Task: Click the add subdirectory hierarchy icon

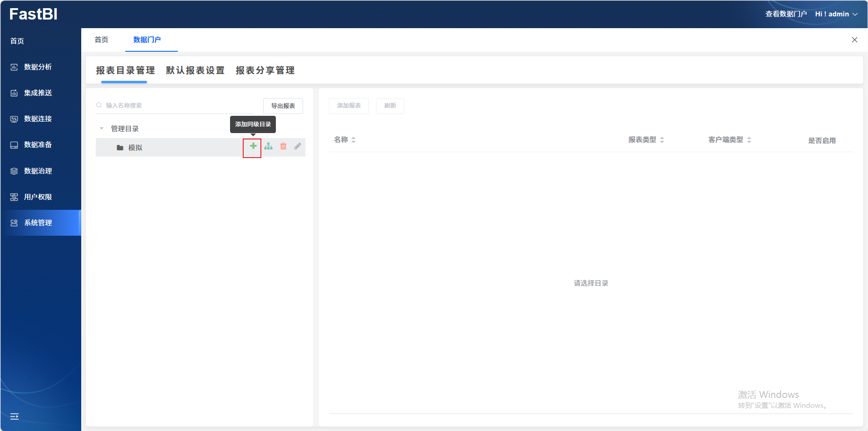Action: tap(269, 146)
